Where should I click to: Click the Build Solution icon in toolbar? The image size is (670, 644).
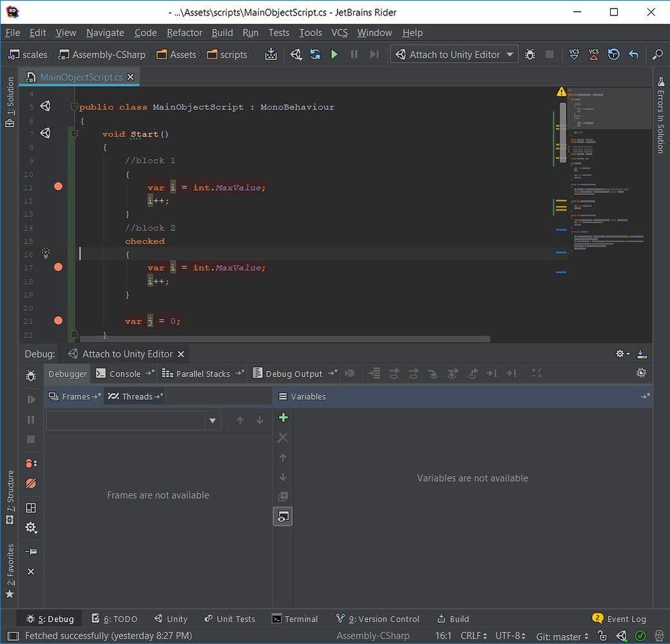[271, 55]
